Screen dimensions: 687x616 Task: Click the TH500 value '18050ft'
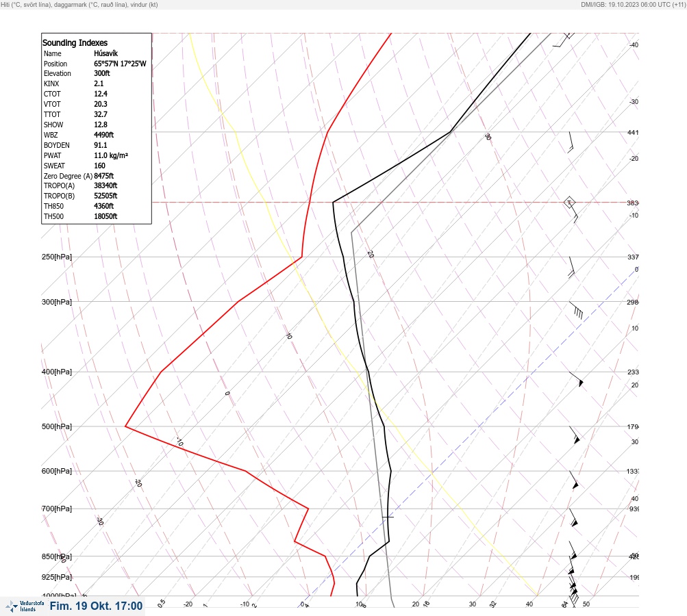pos(105,216)
